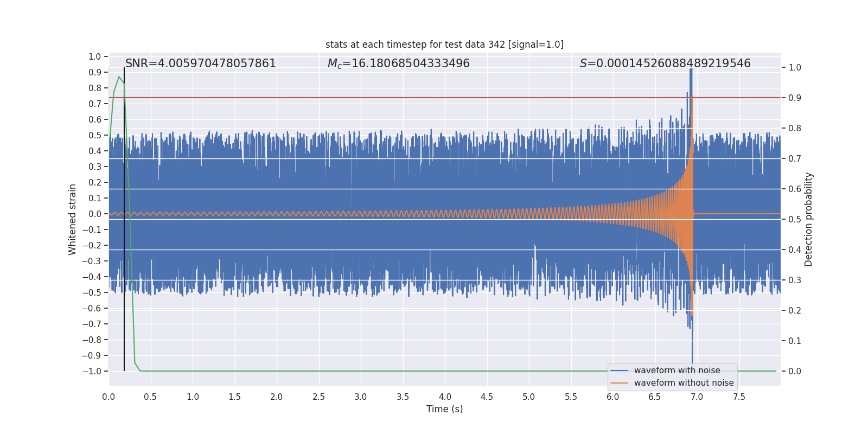This screenshot has height=434, width=868.
Task: Click the 3.5 tick on time axis
Action: tap(403, 397)
